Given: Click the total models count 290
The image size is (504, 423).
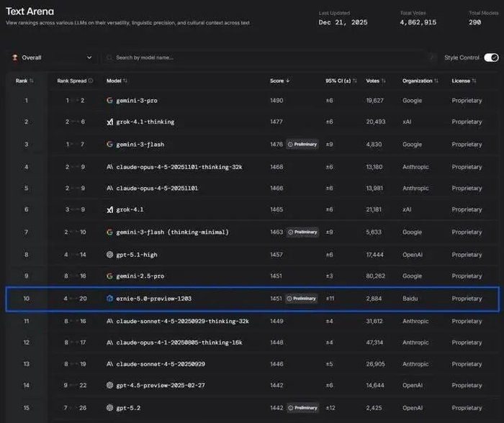Looking at the screenshot, I should [x=474, y=22].
